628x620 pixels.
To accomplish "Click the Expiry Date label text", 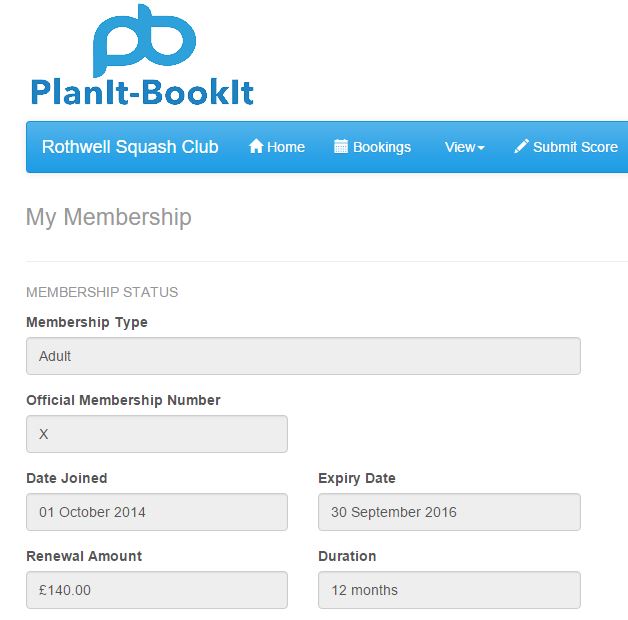I will (x=357, y=479).
